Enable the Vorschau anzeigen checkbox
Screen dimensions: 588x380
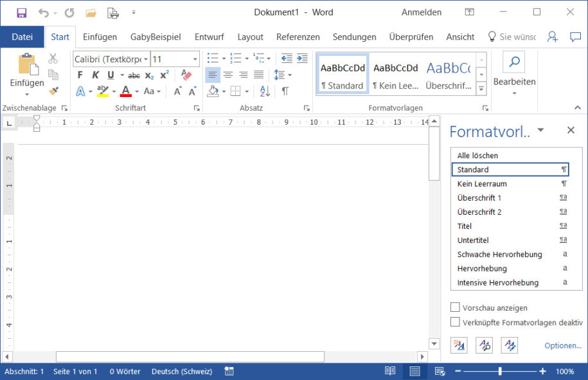click(455, 307)
